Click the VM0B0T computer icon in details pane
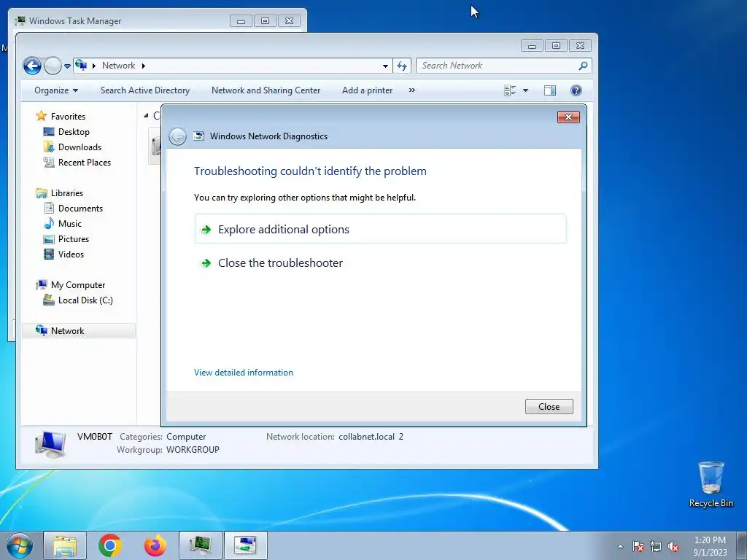The width and height of the screenshot is (747, 560). tap(50, 444)
